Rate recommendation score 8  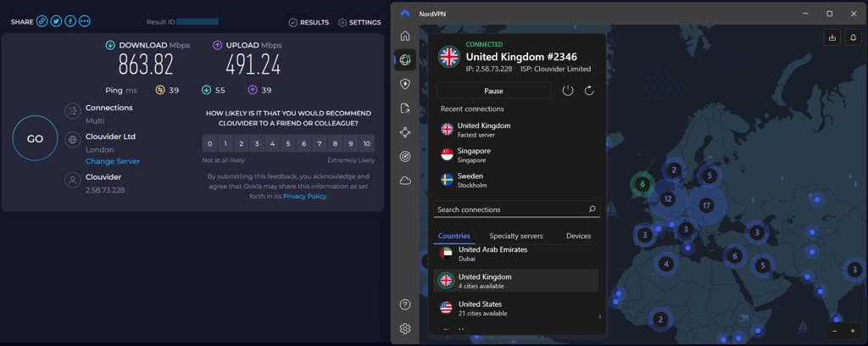[335, 144]
